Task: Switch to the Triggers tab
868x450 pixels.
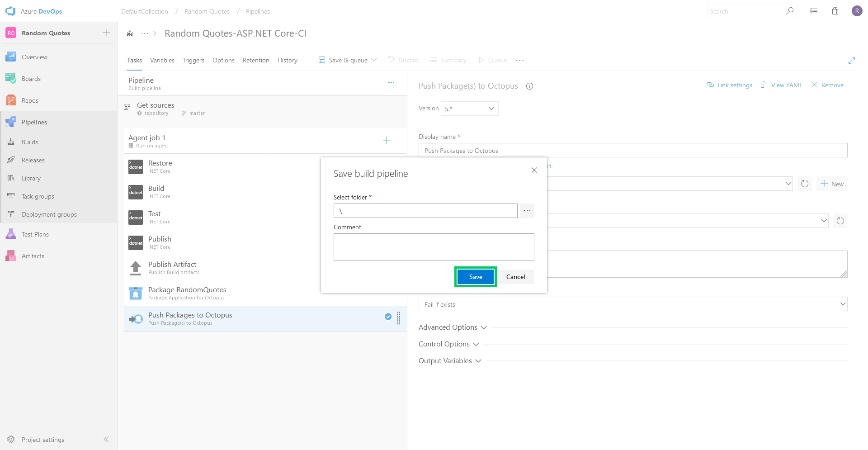Action: [x=193, y=60]
